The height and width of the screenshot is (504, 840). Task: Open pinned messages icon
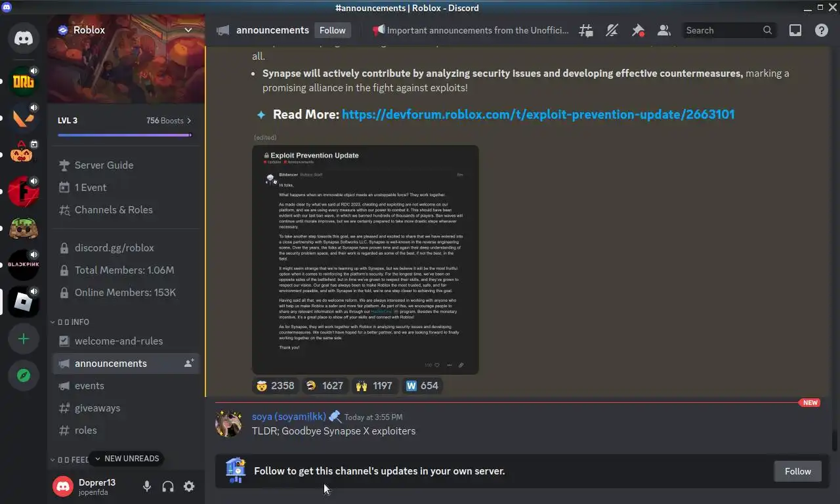coord(638,30)
